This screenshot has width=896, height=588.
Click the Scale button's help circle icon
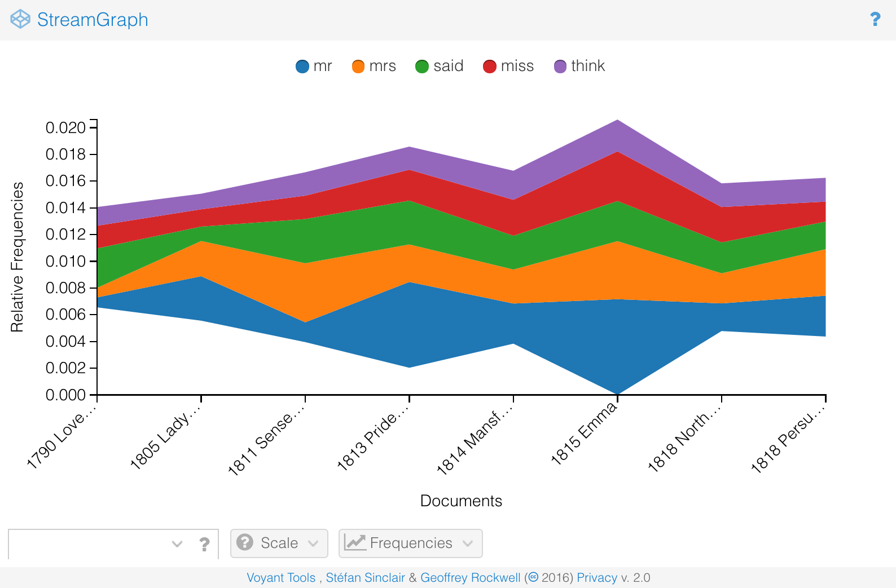point(245,542)
